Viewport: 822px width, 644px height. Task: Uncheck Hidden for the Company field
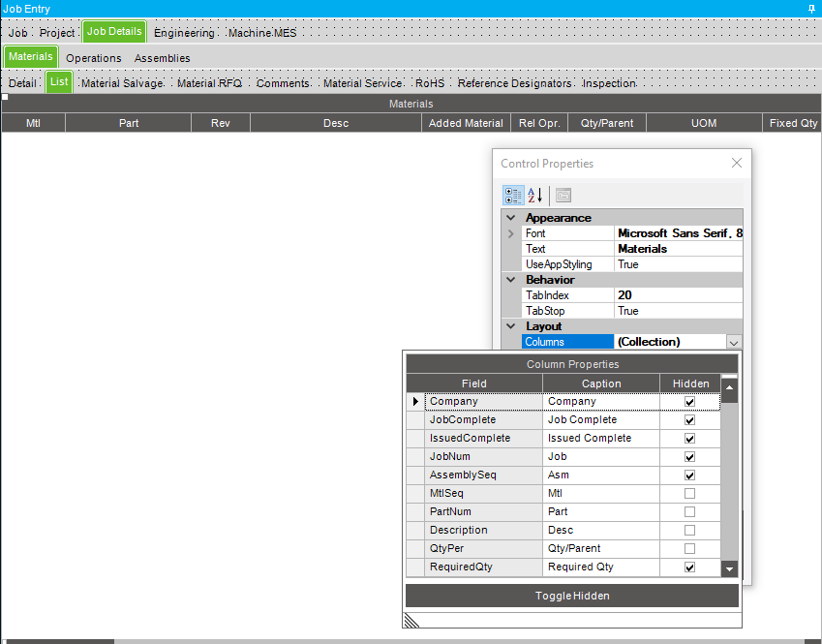(x=690, y=402)
